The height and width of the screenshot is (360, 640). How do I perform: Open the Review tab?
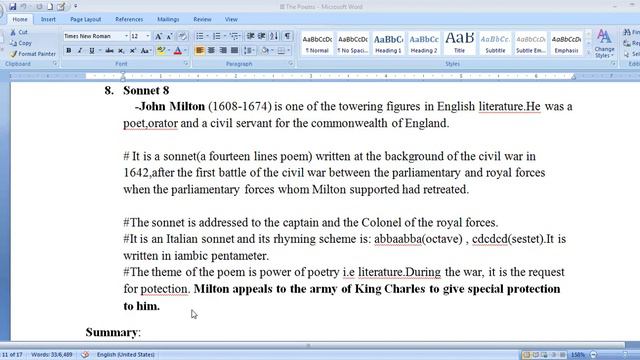pos(202,20)
